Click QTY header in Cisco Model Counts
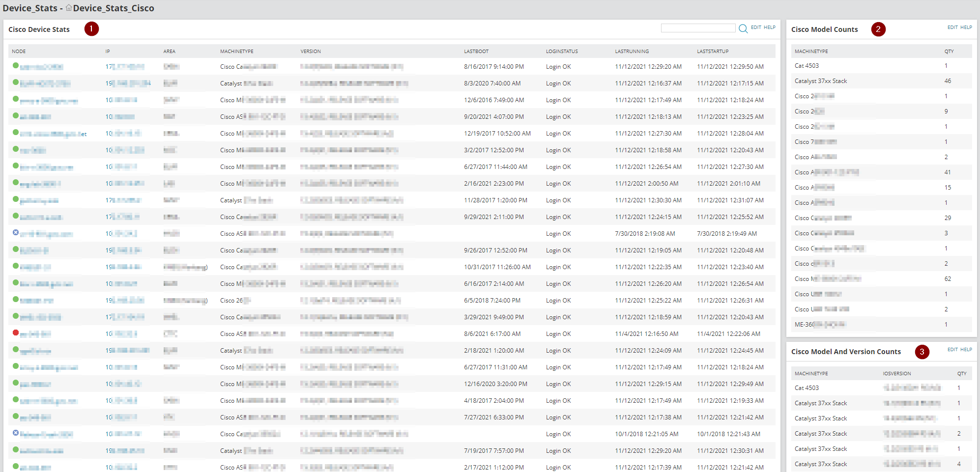Viewport: 980px width, 472px height. coord(949,51)
